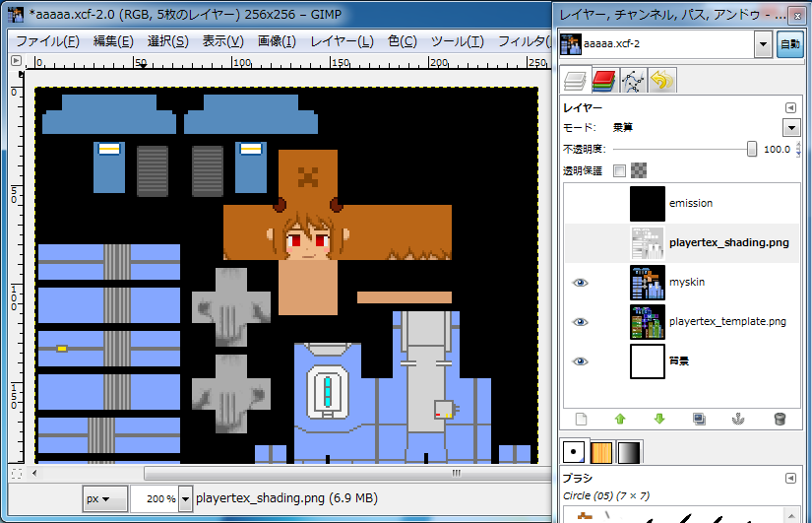Open the 選択(S) menu

tap(167, 41)
